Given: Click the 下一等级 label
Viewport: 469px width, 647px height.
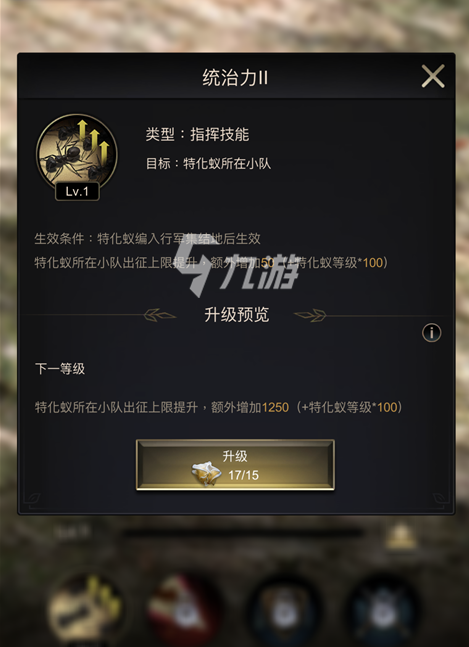Looking at the screenshot, I should tap(60, 369).
